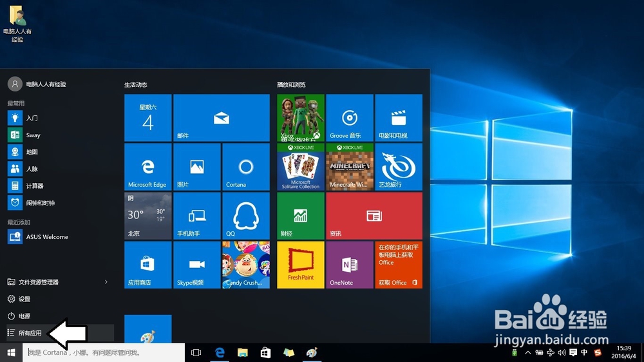Open the Cortana tile
Viewport: 644px width, 362px height.
click(x=245, y=167)
